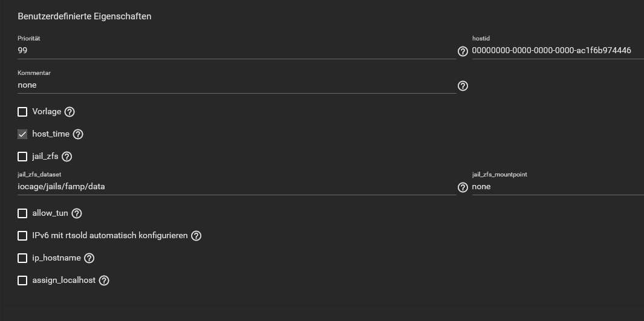Enable the assign_localhost checkbox
The height and width of the screenshot is (321, 644).
point(22,280)
